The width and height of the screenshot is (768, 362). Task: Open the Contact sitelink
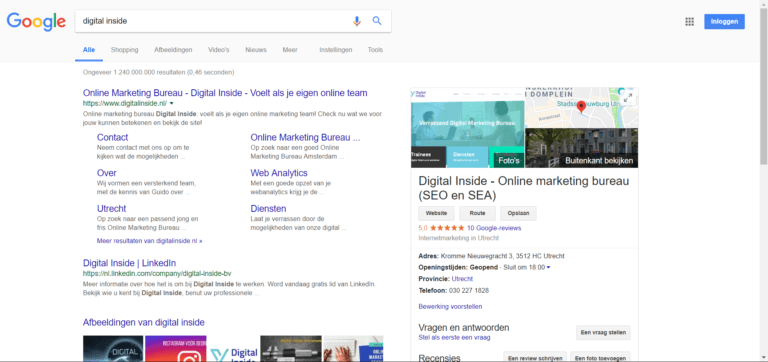112,138
